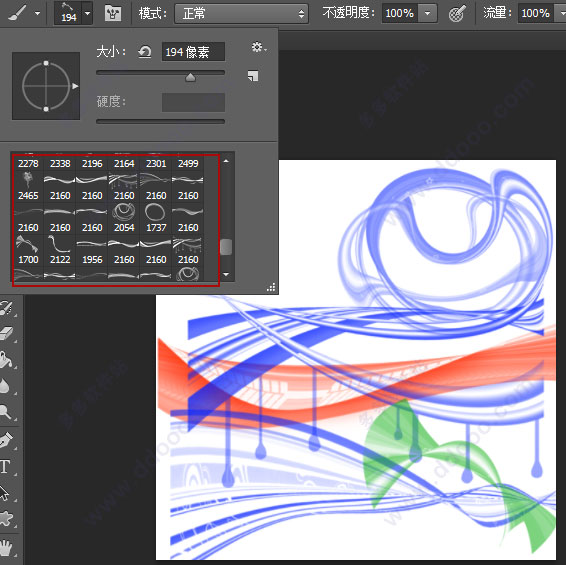
Task: Expand the opacity 100% dropdown arrow
Action: pos(427,14)
